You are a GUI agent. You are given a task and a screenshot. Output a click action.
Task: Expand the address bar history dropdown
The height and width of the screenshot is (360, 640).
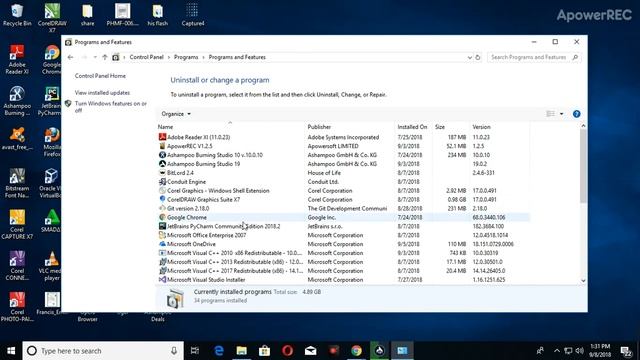coord(469,58)
